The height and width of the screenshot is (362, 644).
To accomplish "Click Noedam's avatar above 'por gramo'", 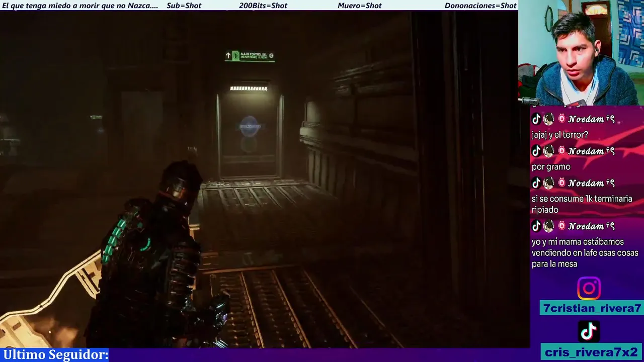I will click(x=548, y=151).
